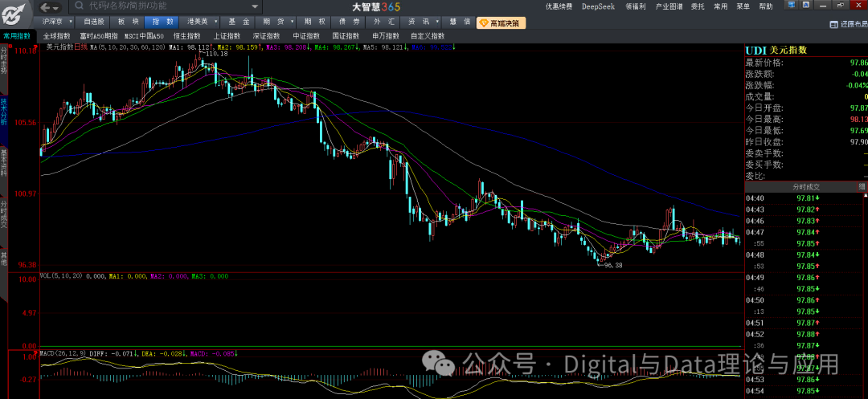
Task: Open the DeepSeek menu item
Action: 598,6
